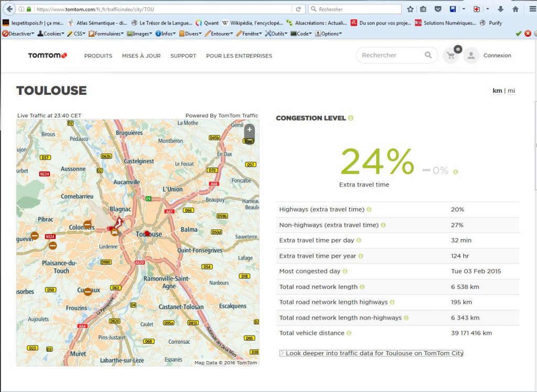
Task: Click the magnifier icon in TomTom search
Action: point(428,55)
